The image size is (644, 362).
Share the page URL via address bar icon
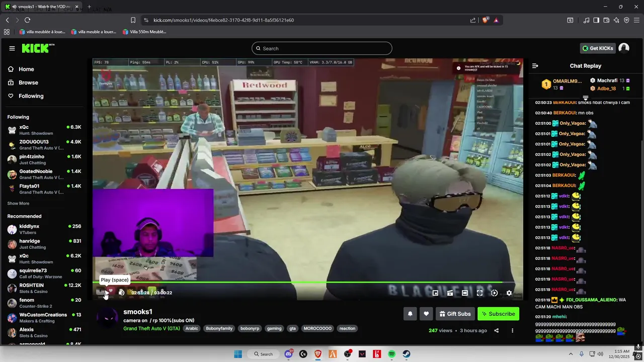tap(473, 20)
